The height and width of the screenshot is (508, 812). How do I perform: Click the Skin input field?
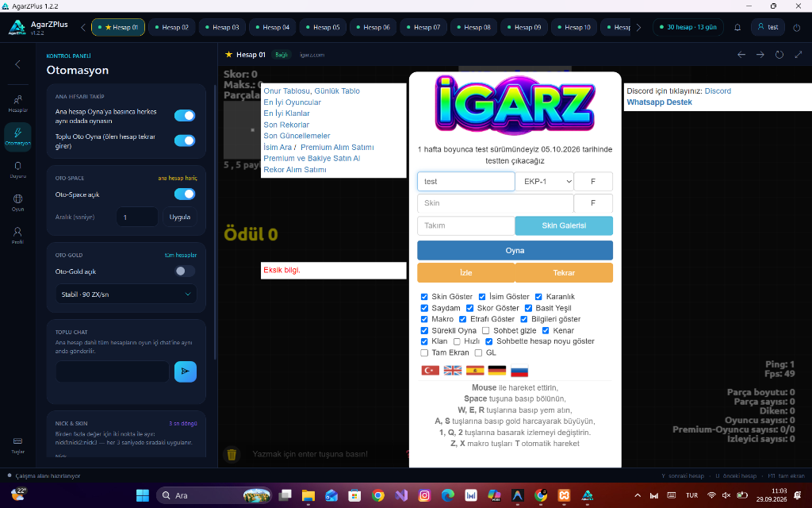pos(496,203)
